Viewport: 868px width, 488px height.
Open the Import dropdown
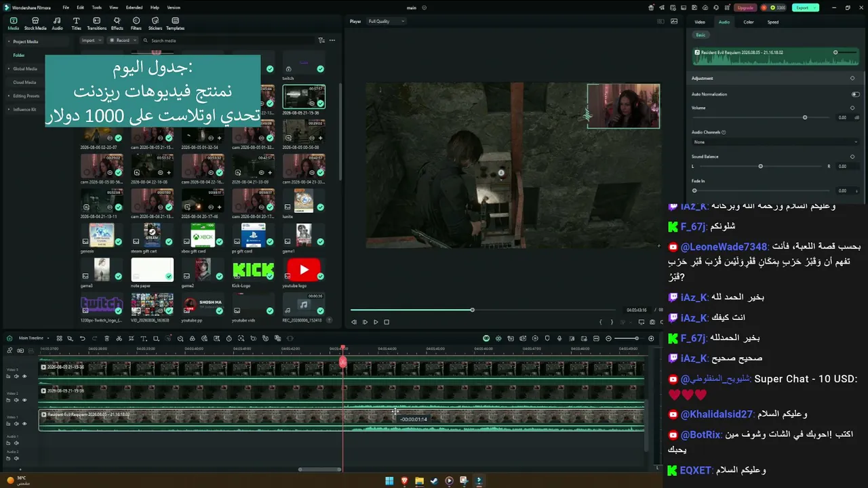click(91, 41)
